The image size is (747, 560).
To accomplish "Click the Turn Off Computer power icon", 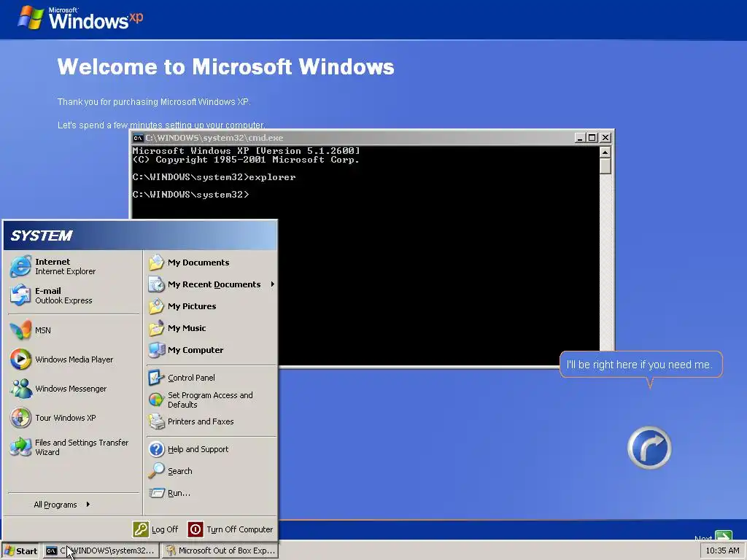I will point(196,529).
